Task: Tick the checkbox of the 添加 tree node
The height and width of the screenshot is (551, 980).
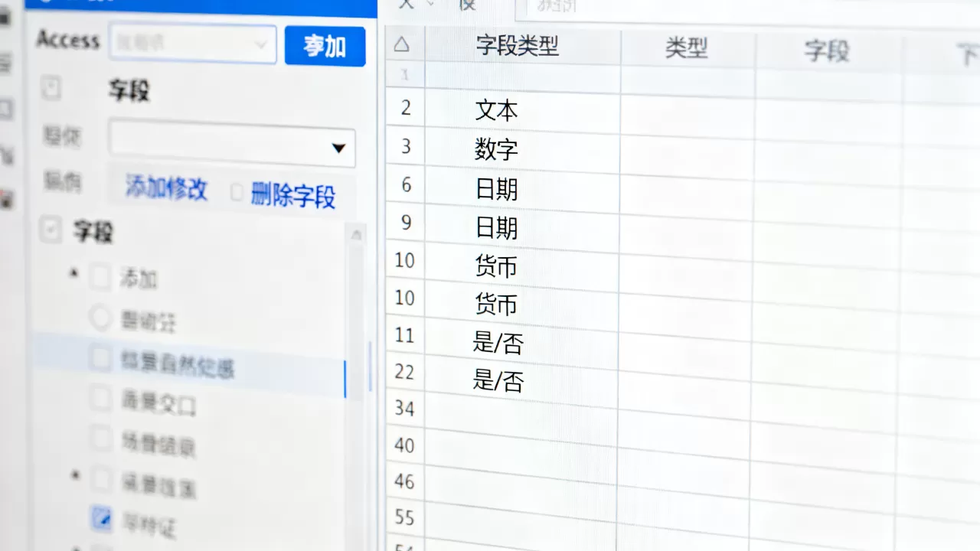Action: (101, 277)
